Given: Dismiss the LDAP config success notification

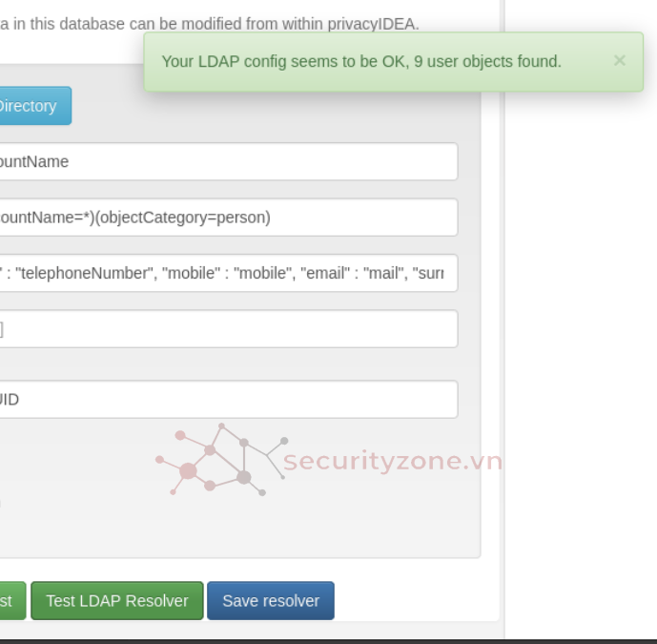Looking at the screenshot, I should click(619, 61).
